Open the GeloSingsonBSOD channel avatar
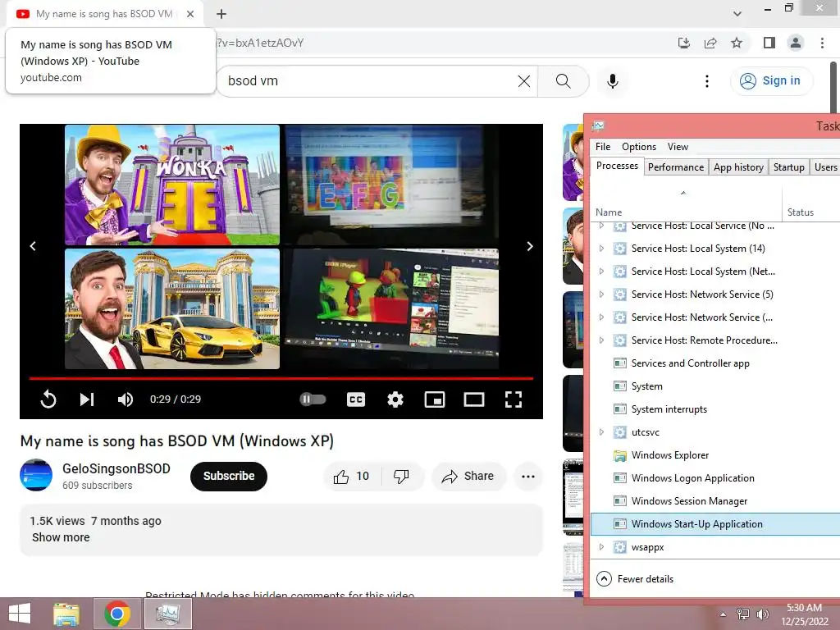The height and width of the screenshot is (630, 840). coord(36,475)
